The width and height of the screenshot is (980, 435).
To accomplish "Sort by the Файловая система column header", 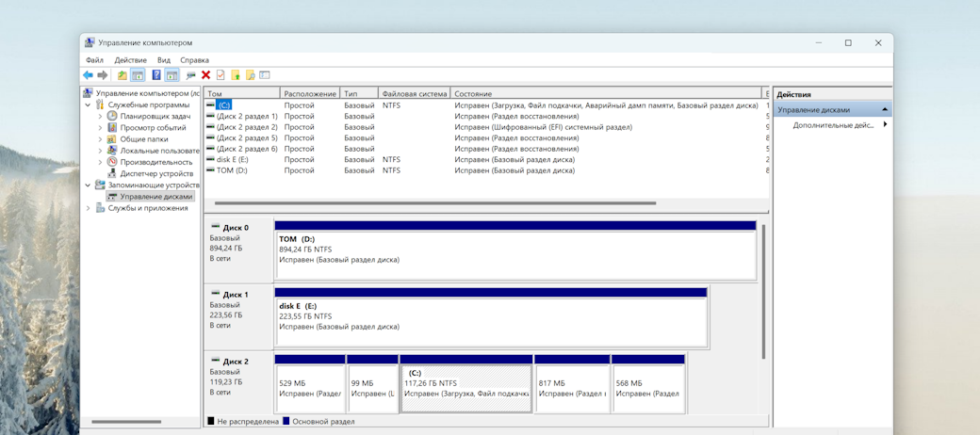I will (415, 93).
